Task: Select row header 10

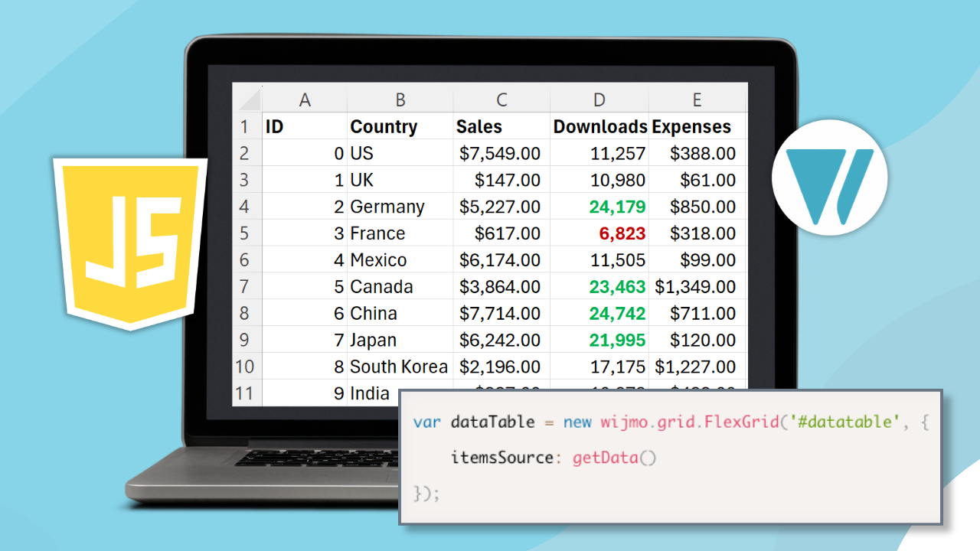Action: (x=247, y=367)
